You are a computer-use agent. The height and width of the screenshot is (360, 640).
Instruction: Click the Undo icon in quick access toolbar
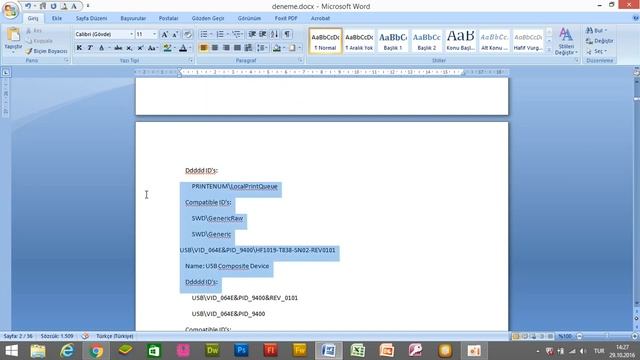27,6
